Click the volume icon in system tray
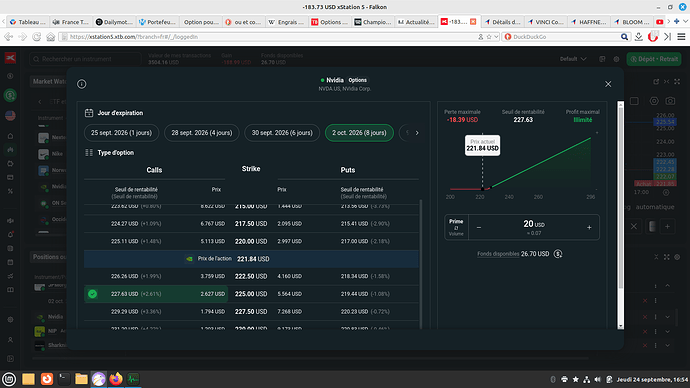The image size is (690, 388). [598, 379]
